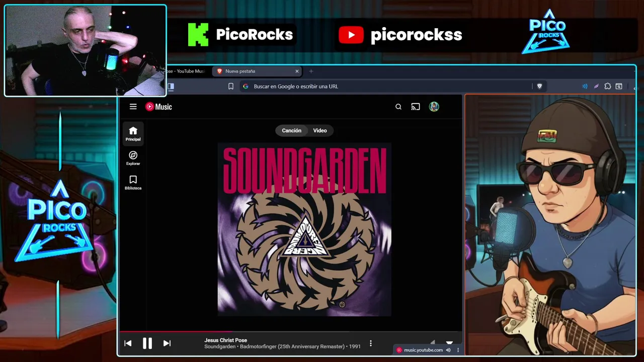644x362 pixels.
Task: Click the rightmost browser toolbar window icon
Action: (619, 86)
